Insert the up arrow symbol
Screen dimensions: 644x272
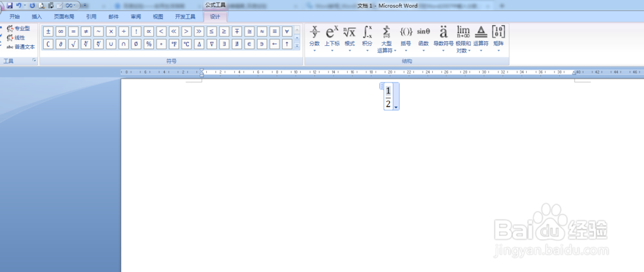[x=287, y=44]
